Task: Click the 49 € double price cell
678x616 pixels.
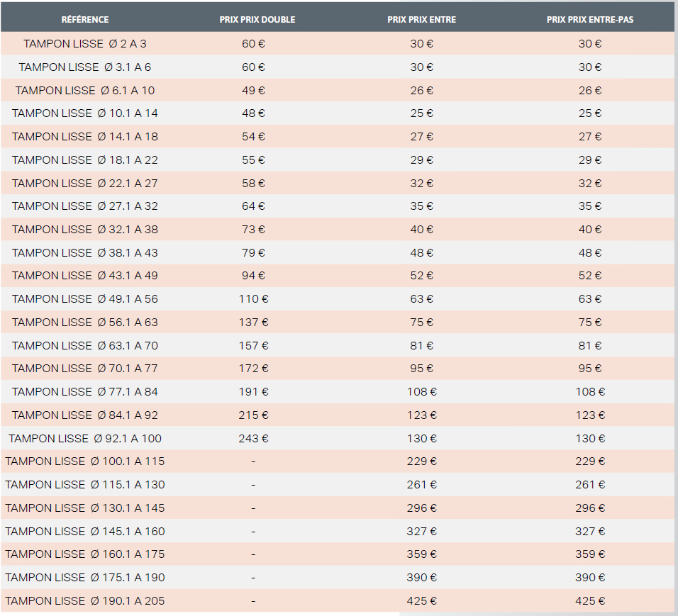Action: point(253,90)
